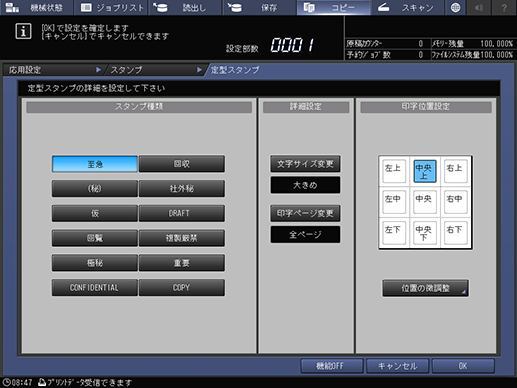
Task: Set print position to 中央下
Action: (x=425, y=233)
